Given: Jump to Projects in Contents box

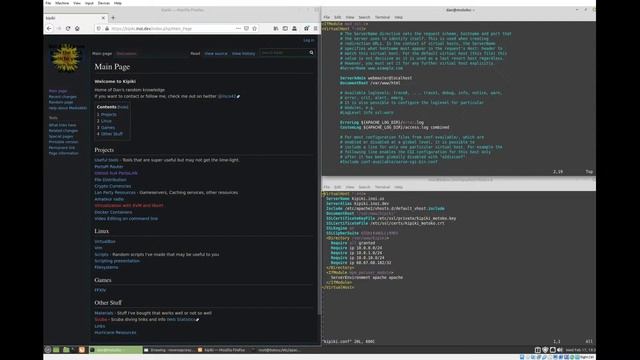Looking at the screenshot, I should 109,115.
